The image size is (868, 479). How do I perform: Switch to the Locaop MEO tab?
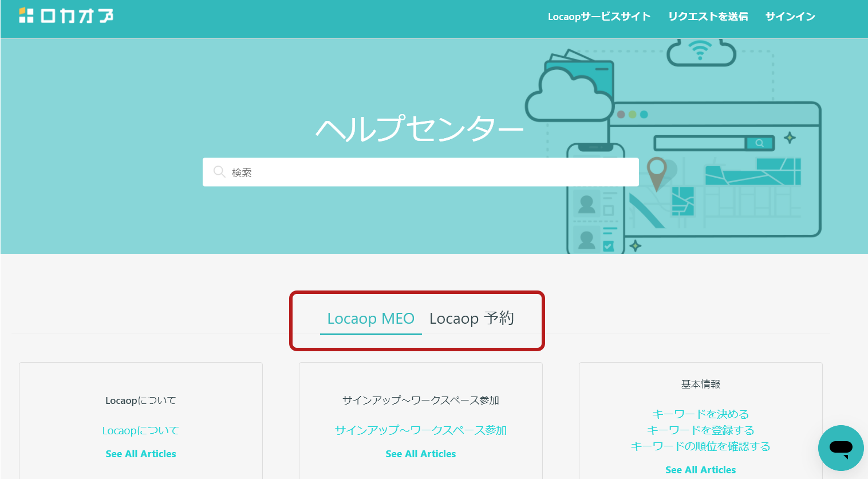click(370, 319)
